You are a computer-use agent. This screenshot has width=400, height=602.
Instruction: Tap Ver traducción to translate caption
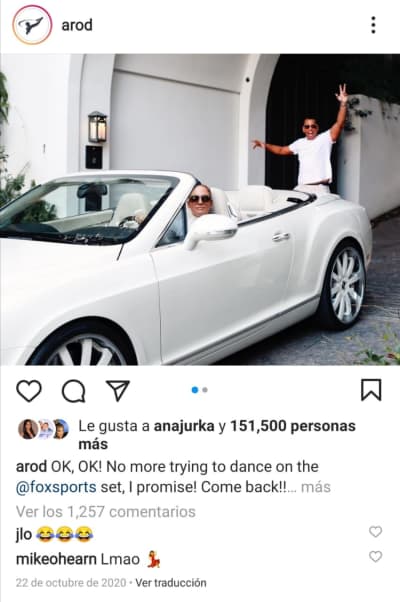coord(171,582)
